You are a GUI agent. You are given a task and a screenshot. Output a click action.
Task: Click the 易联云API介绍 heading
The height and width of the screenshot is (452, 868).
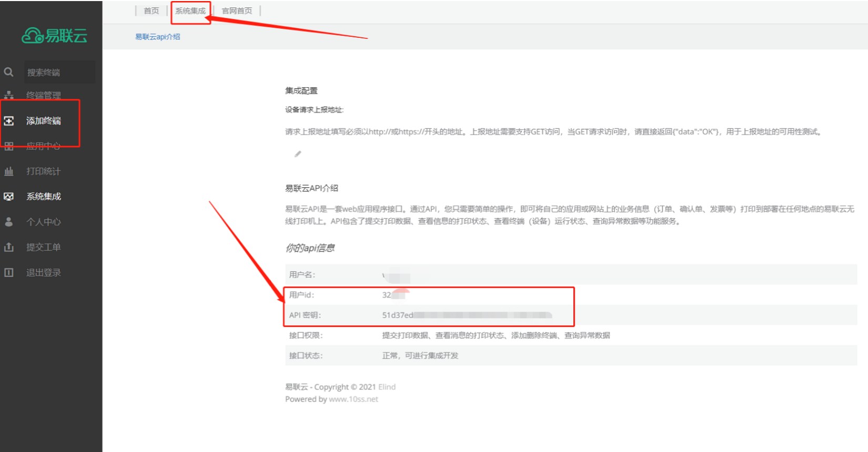tap(311, 188)
